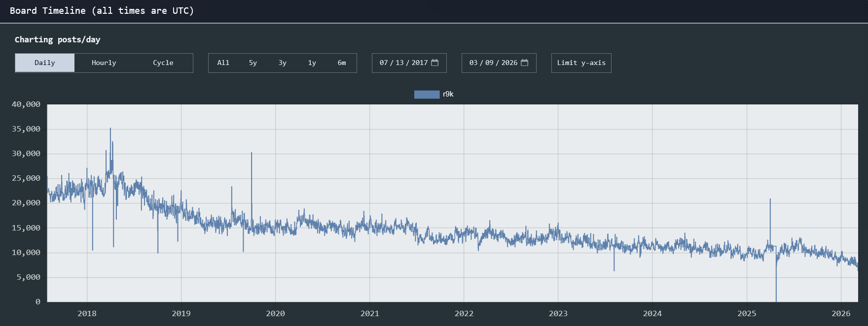The image size is (868, 326).
Task: Set range to 6m
Action: [342, 63]
